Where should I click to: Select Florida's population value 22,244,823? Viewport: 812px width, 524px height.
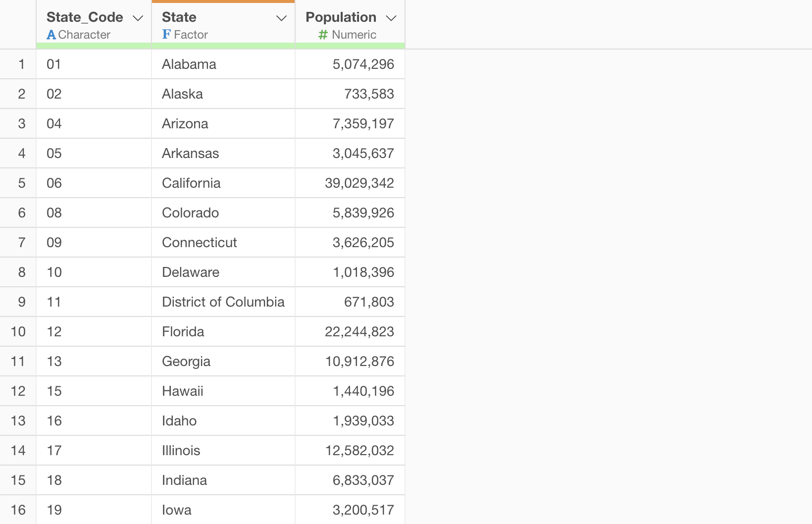(359, 332)
